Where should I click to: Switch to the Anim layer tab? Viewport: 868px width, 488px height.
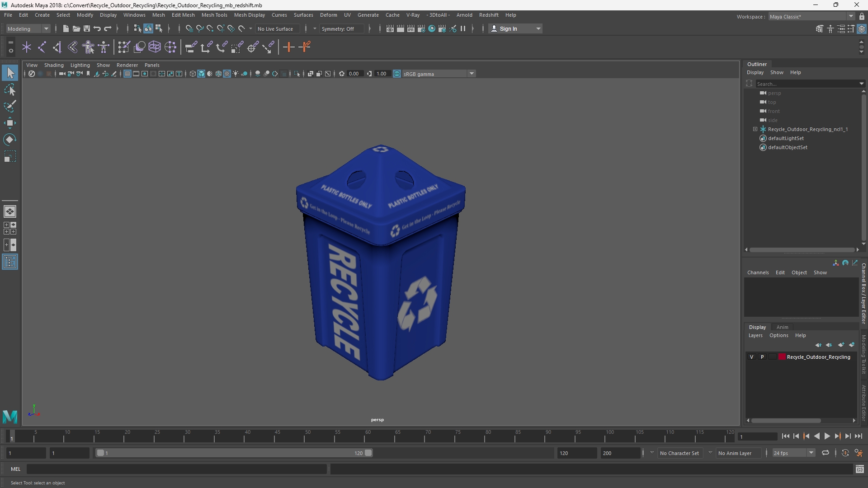tap(782, 327)
